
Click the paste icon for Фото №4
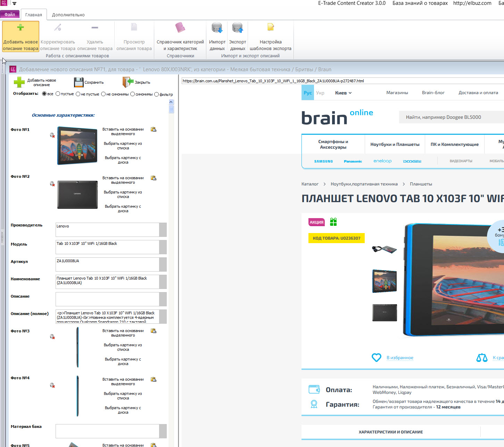[x=154, y=379]
